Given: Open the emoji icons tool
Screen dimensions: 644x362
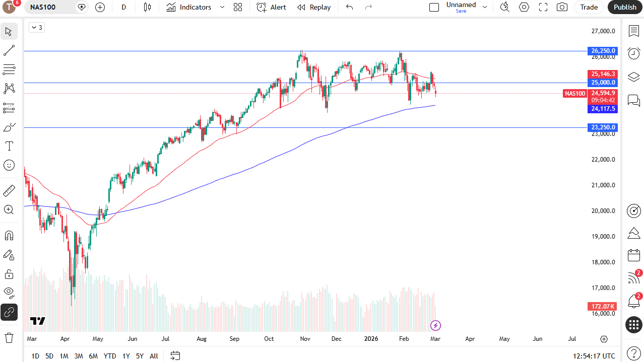Looking at the screenshot, I should coord(9,165).
